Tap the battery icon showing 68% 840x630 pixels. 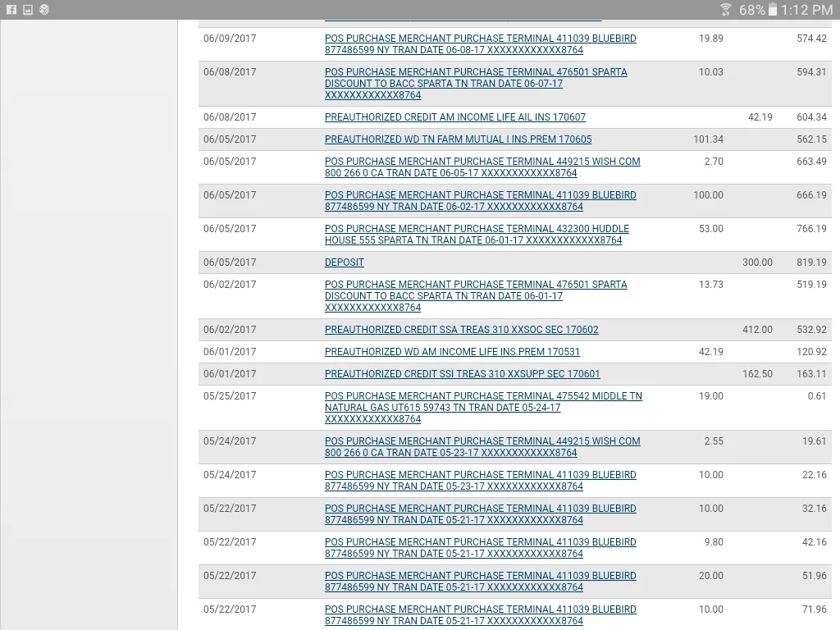coord(773,10)
